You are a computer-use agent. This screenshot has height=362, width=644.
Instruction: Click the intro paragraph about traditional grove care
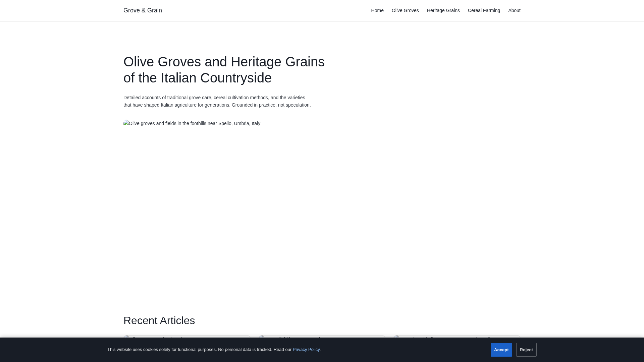pyautogui.click(x=217, y=101)
